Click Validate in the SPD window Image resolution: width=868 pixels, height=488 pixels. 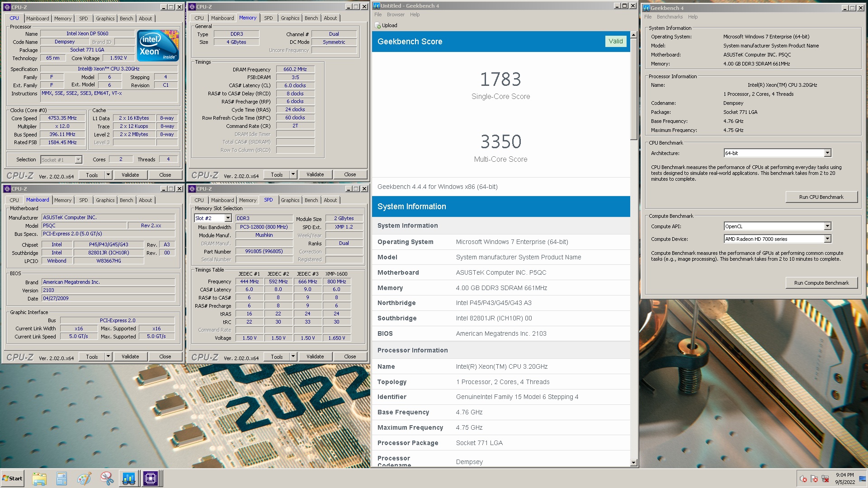coord(315,357)
